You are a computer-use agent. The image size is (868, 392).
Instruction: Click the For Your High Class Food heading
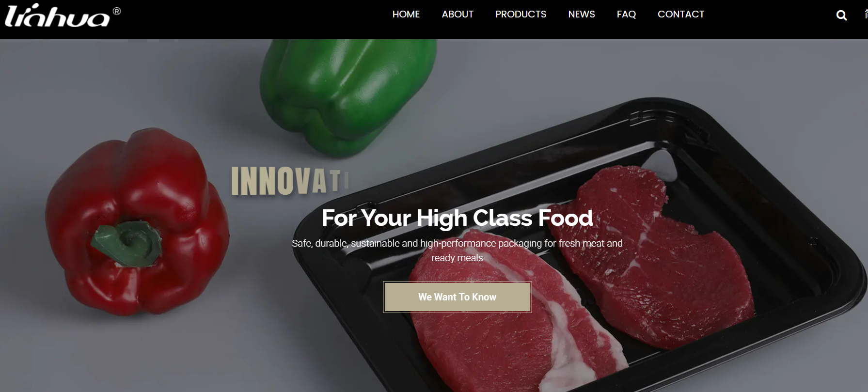457,218
